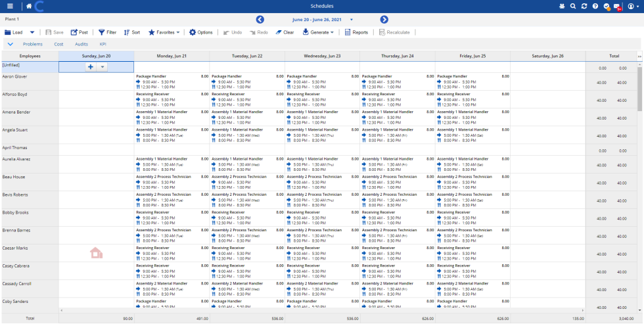Click the vertical scrollbar down arrow
This screenshot has height=324, width=644.
[640, 310]
